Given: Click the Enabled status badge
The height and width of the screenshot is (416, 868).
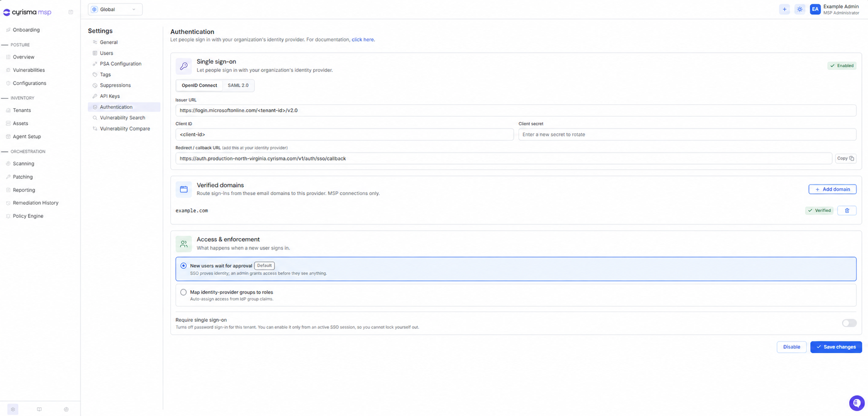Looking at the screenshot, I should [842, 66].
